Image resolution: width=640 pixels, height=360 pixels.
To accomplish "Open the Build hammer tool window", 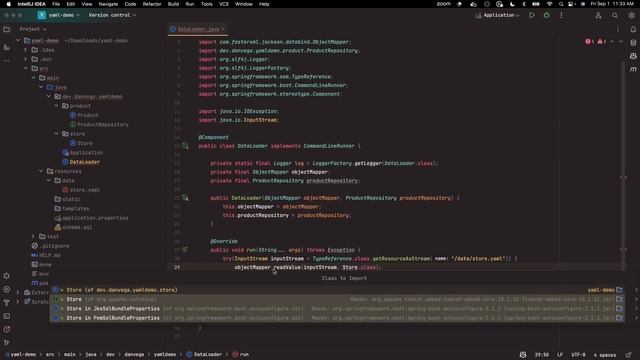I will (x=7, y=302).
